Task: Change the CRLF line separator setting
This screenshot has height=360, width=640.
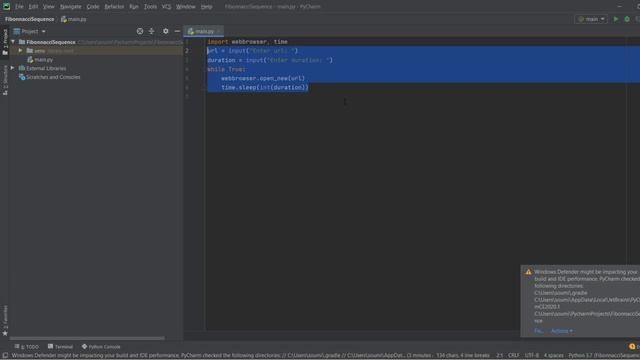Action: point(513,356)
